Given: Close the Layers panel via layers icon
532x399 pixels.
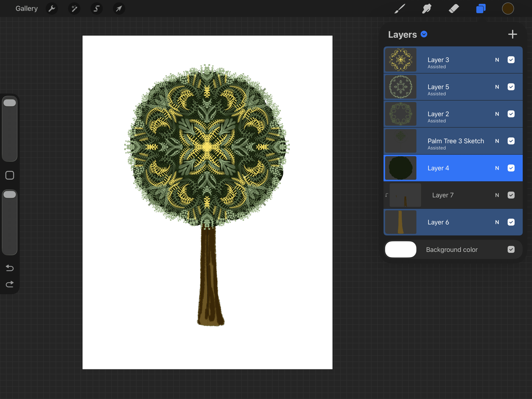Looking at the screenshot, I should click(x=481, y=9).
